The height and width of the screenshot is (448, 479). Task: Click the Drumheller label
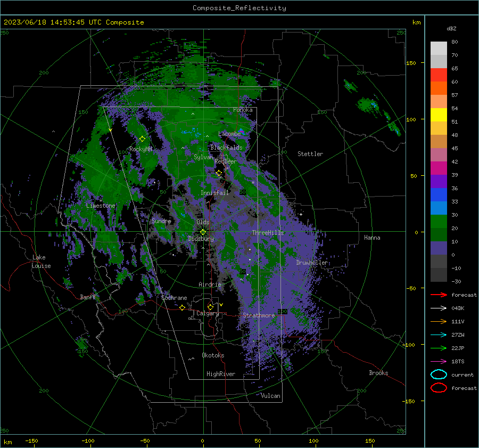(x=312, y=263)
